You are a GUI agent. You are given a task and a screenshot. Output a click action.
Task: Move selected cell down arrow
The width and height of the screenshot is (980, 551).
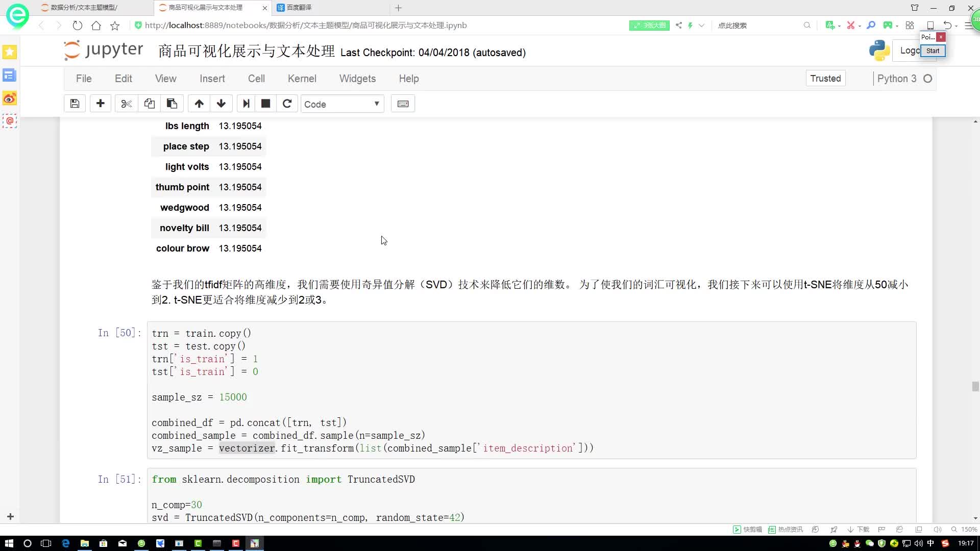point(221,104)
